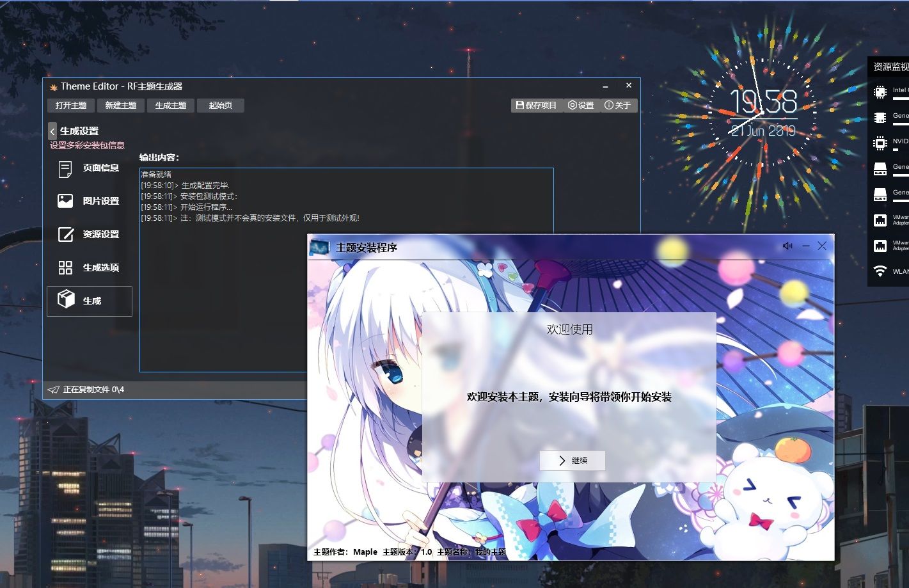Screen dimensions: 909x588
Task: Click the 设置多彩安装包信息 subtitle text
Action: [88, 145]
